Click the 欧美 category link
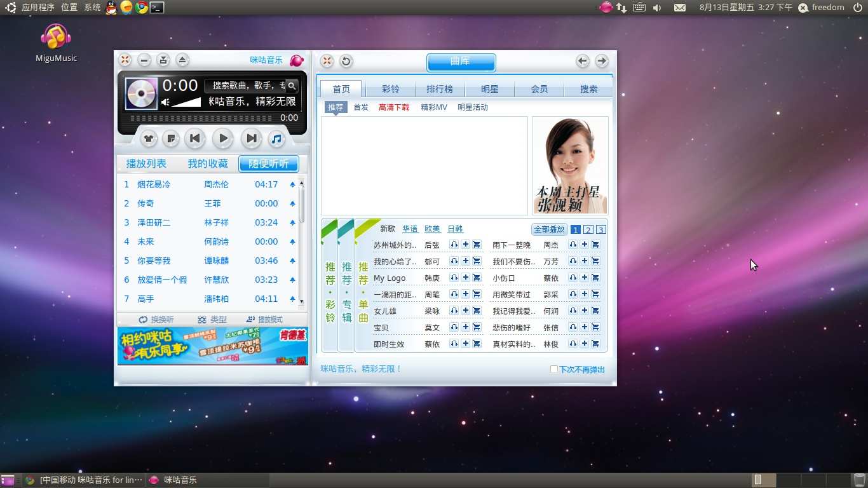Image resolution: width=868 pixels, height=488 pixels. [x=432, y=229]
